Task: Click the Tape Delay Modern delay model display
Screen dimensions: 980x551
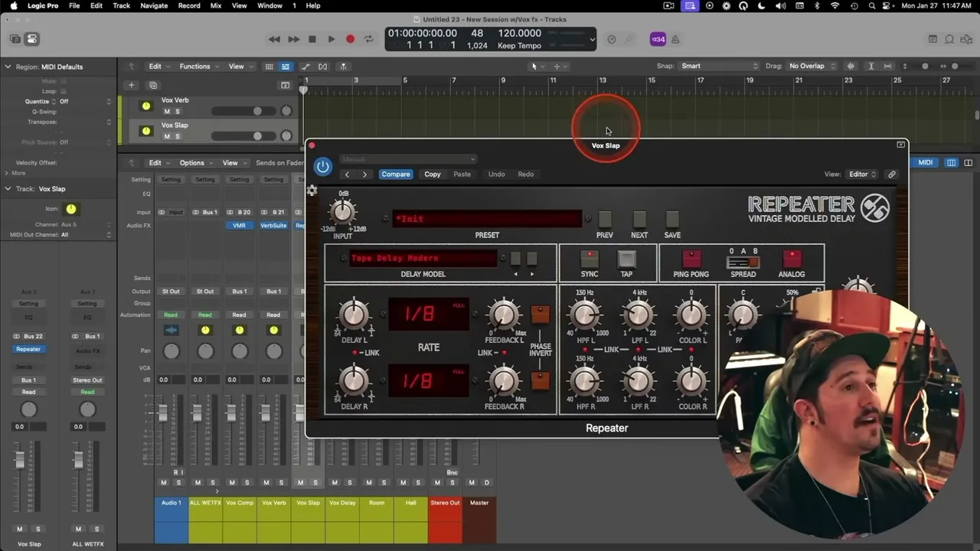Action: (x=423, y=259)
